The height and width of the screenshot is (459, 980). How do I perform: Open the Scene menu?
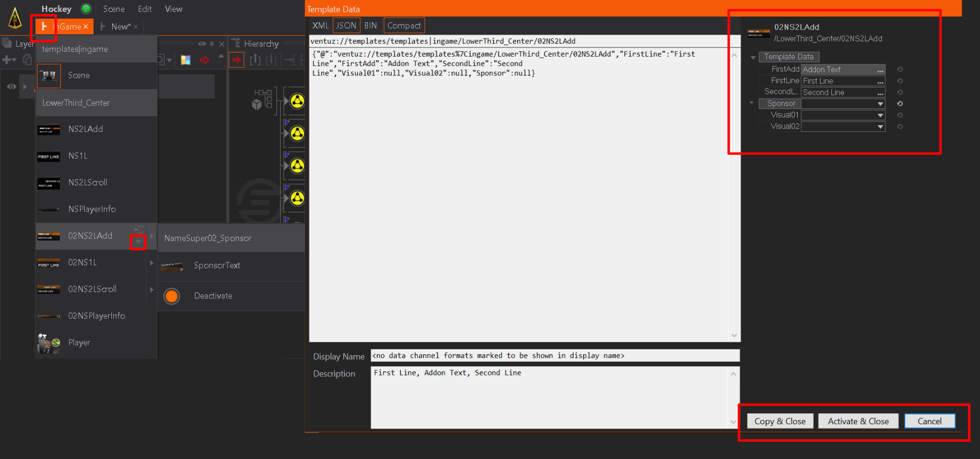coord(114,9)
